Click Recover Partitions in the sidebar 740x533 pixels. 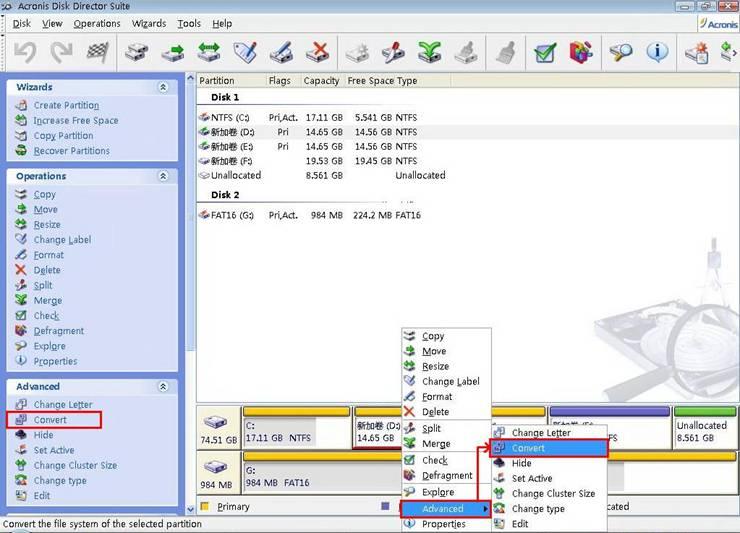point(71,151)
